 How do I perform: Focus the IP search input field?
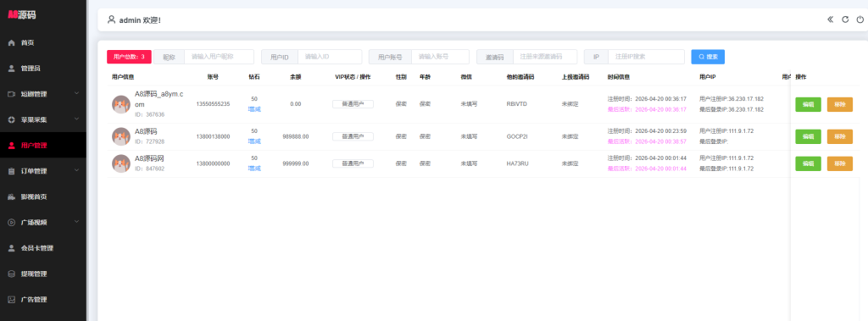tap(646, 57)
